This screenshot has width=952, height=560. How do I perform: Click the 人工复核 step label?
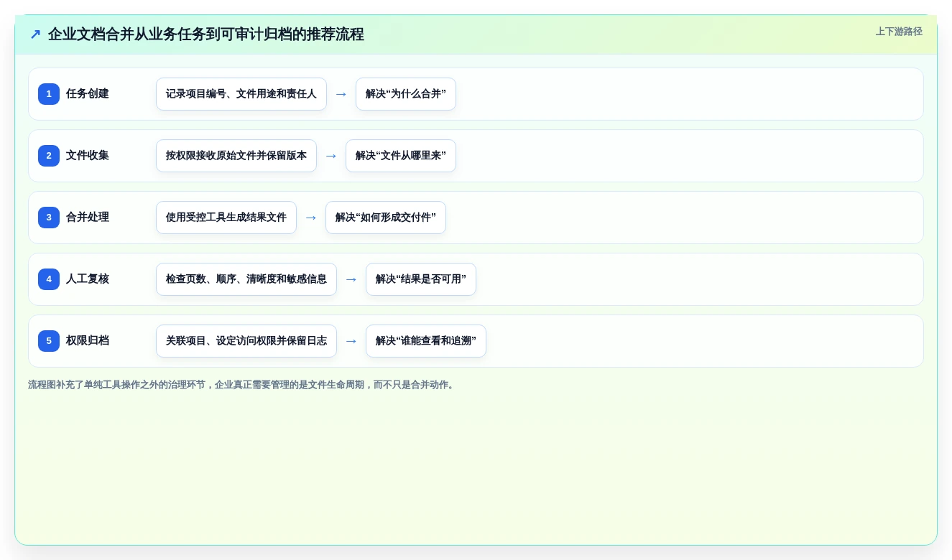tap(88, 279)
